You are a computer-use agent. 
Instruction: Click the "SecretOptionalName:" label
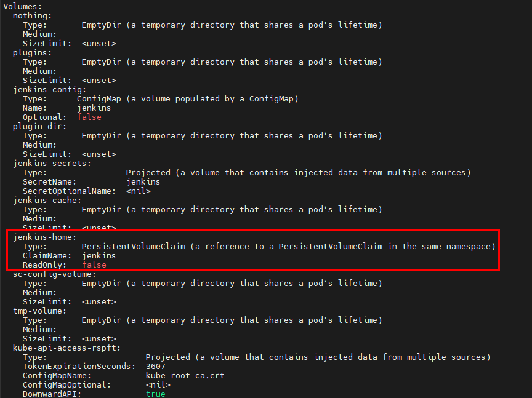coord(69,191)
